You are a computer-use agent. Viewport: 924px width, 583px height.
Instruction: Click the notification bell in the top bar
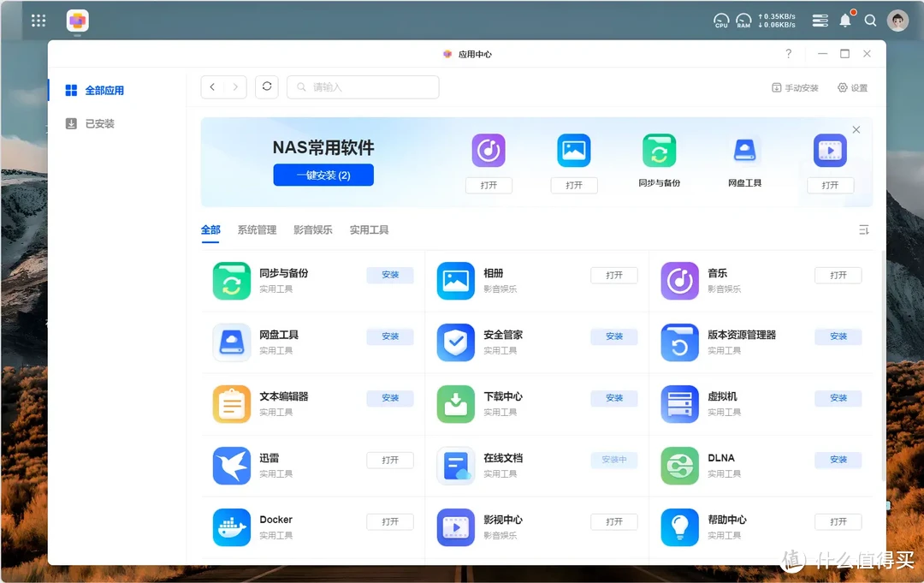click(x=845, y=20)
